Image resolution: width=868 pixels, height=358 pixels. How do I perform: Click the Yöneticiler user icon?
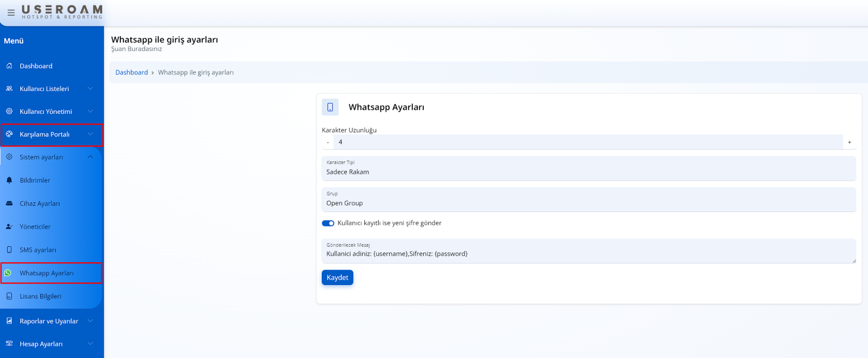coord(9,227)
